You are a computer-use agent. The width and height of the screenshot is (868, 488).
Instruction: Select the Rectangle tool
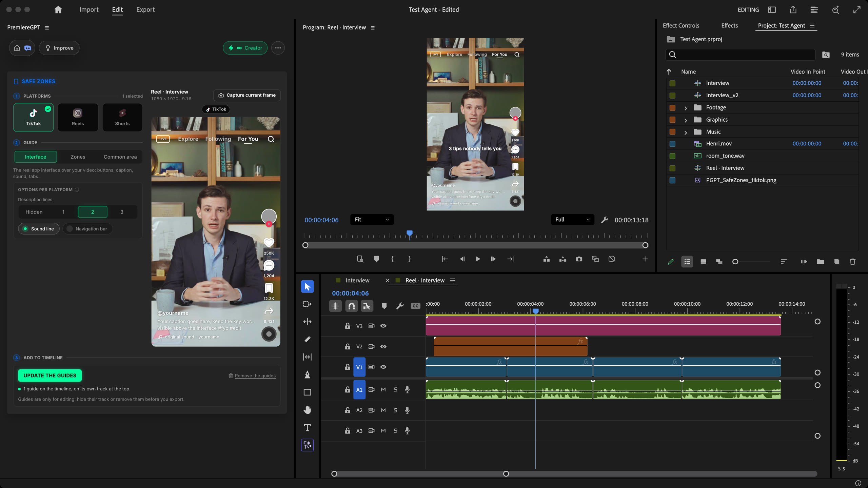[307, 392]
